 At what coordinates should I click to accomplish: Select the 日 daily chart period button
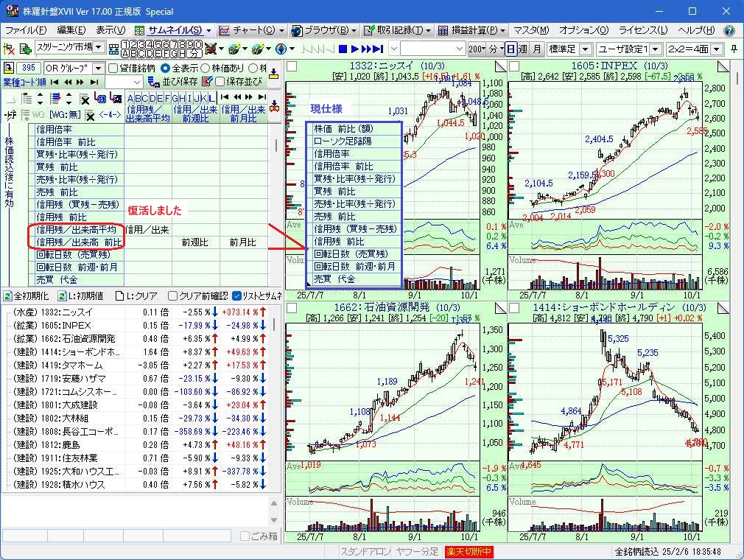[x=511, y=49]
